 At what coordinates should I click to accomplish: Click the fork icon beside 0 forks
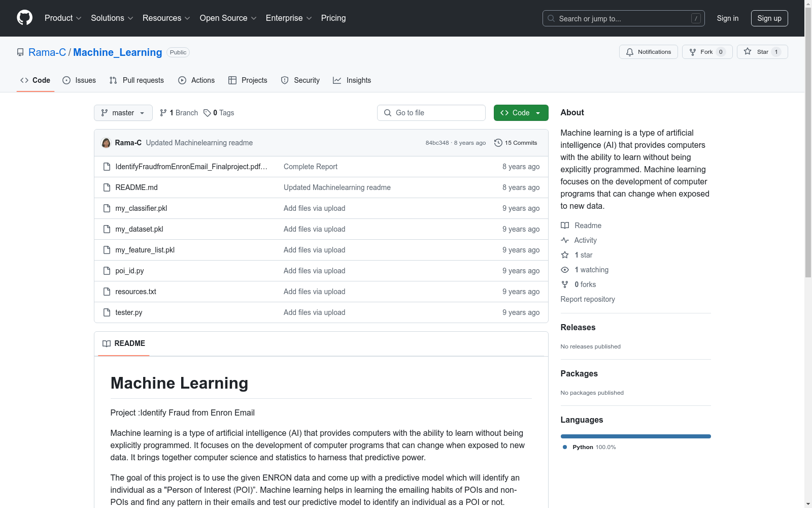click(x=565, y=284)
